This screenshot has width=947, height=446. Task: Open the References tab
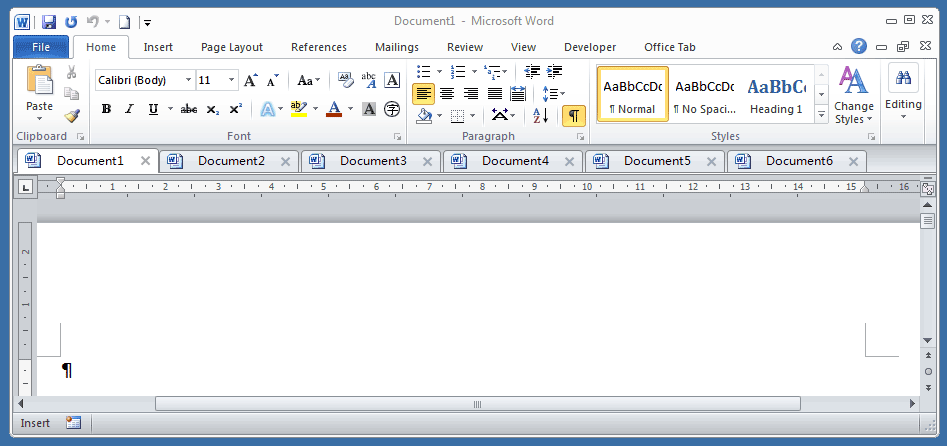(319, 47)
